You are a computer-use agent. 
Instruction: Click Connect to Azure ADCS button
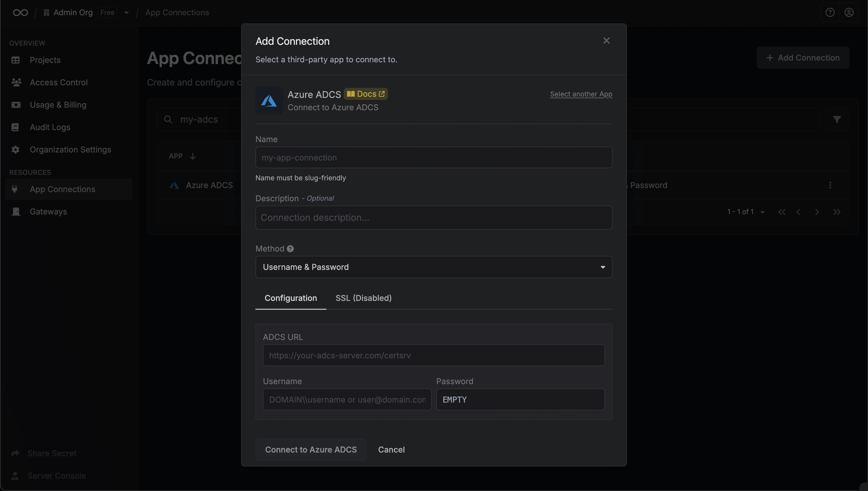coord(311,450)
